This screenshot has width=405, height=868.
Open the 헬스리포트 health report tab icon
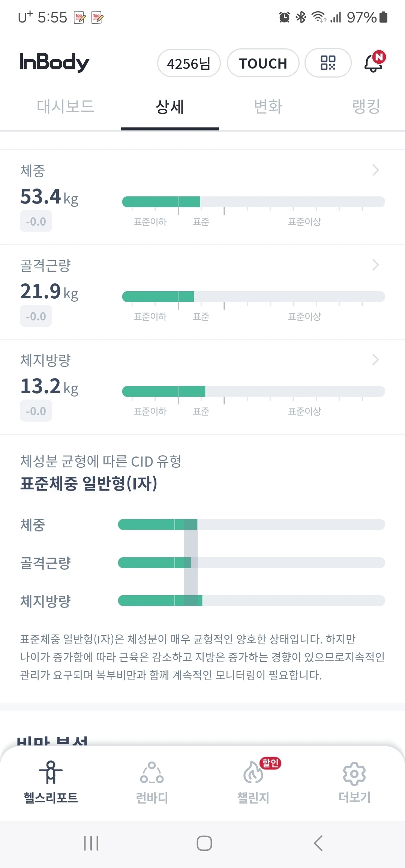pos(51,773)
